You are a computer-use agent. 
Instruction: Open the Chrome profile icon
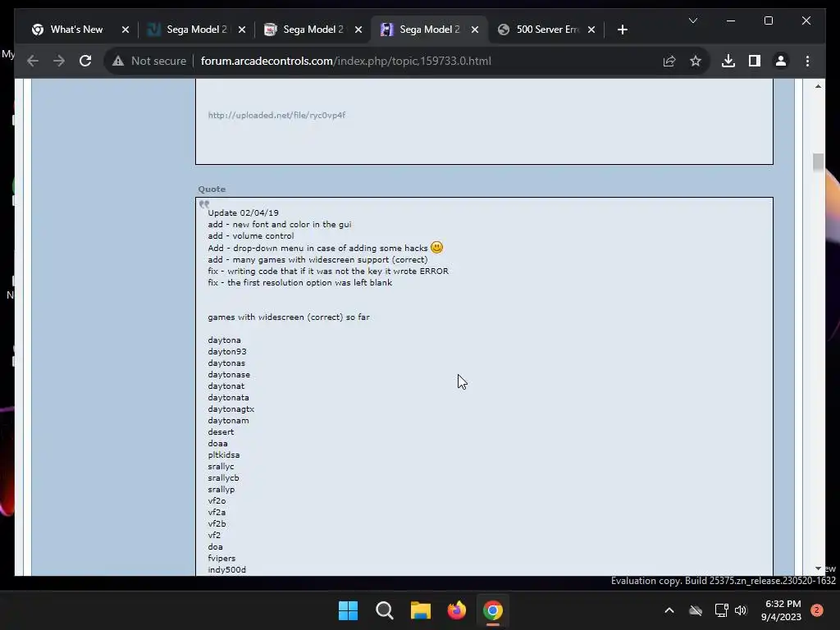point(781,61)
